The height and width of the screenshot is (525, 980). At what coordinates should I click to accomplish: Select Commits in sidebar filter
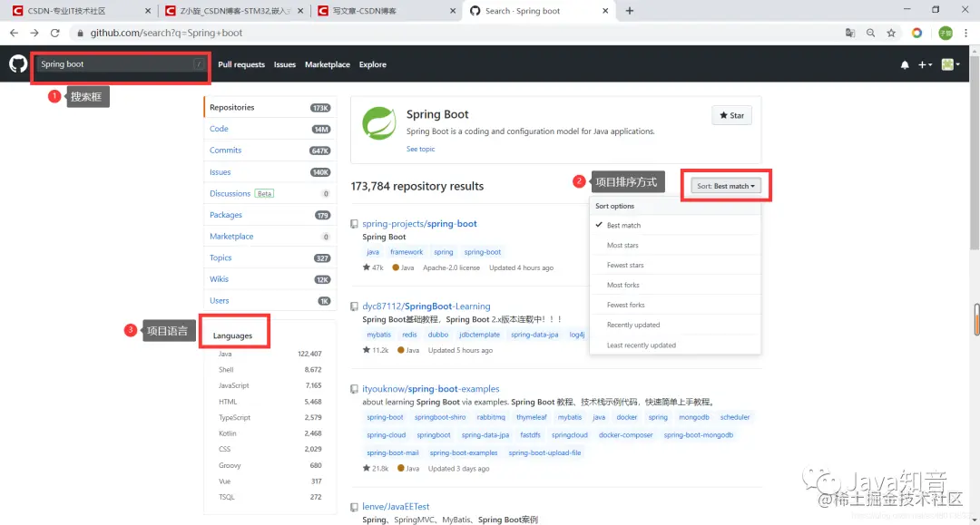tap(270, 151)
